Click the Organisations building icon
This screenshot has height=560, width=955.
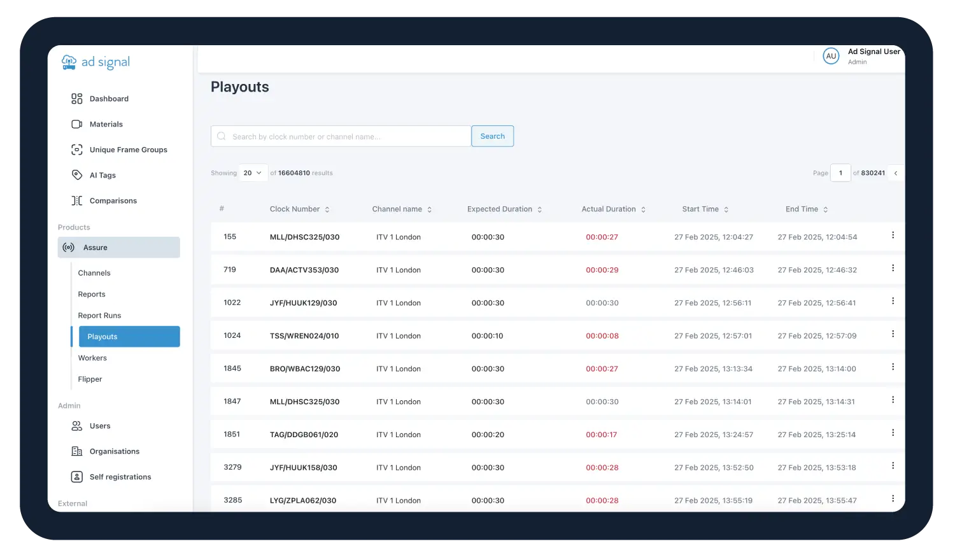pos(77,451)
